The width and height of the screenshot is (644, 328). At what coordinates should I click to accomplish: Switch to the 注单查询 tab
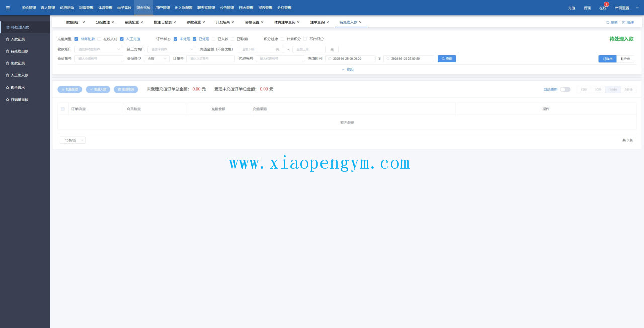tap(317, 22)
